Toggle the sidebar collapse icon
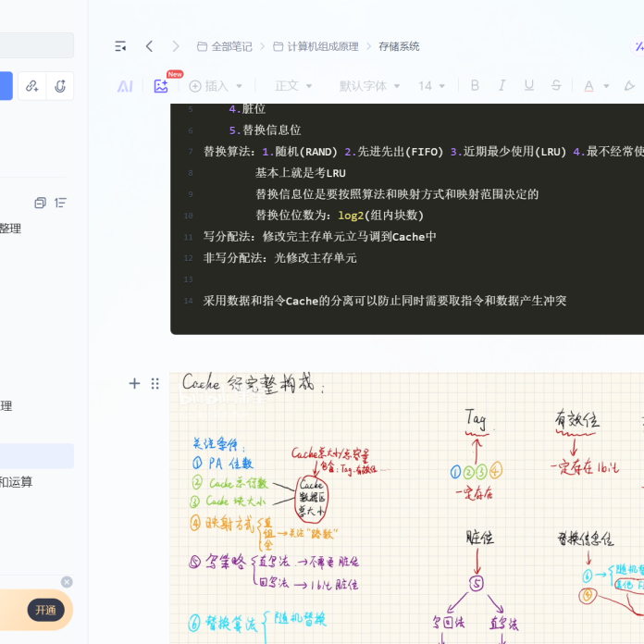This screenshot has height=644, width=644. pyautogui.click(x=120, y=46)
